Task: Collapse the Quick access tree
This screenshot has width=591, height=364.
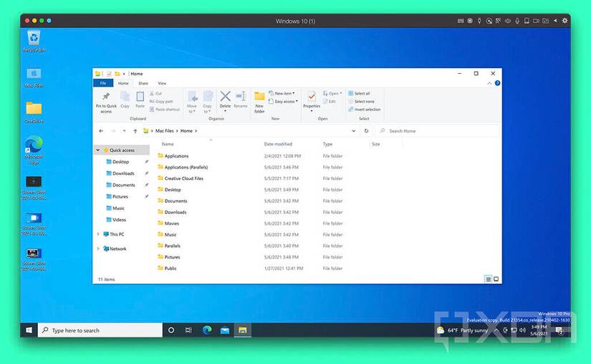Action: click(98, 150)
